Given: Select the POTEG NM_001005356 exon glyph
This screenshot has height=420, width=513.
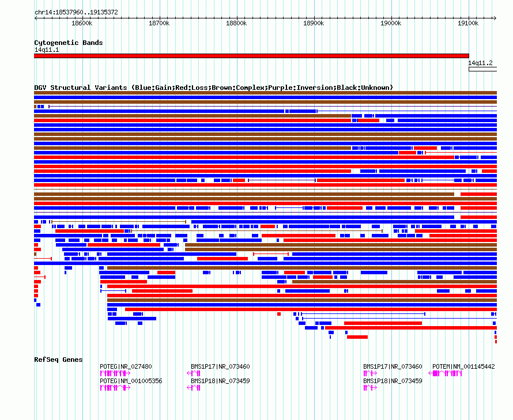Looking at the screenshot, I should [115, 388].
